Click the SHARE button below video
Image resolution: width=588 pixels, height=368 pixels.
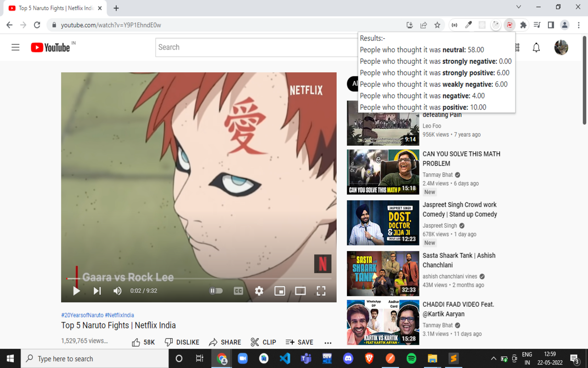[x=225, y=342]
